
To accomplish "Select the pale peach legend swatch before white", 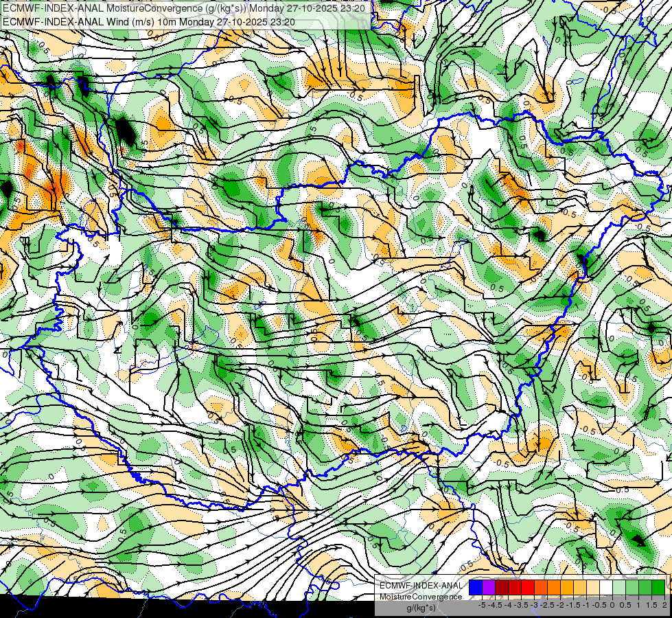I will 593,588.
